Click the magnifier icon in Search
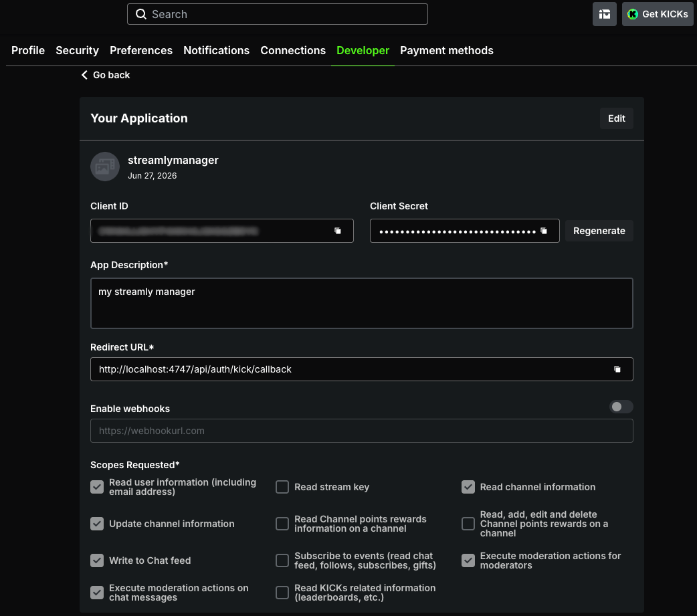697x616 pixels. 141,14
